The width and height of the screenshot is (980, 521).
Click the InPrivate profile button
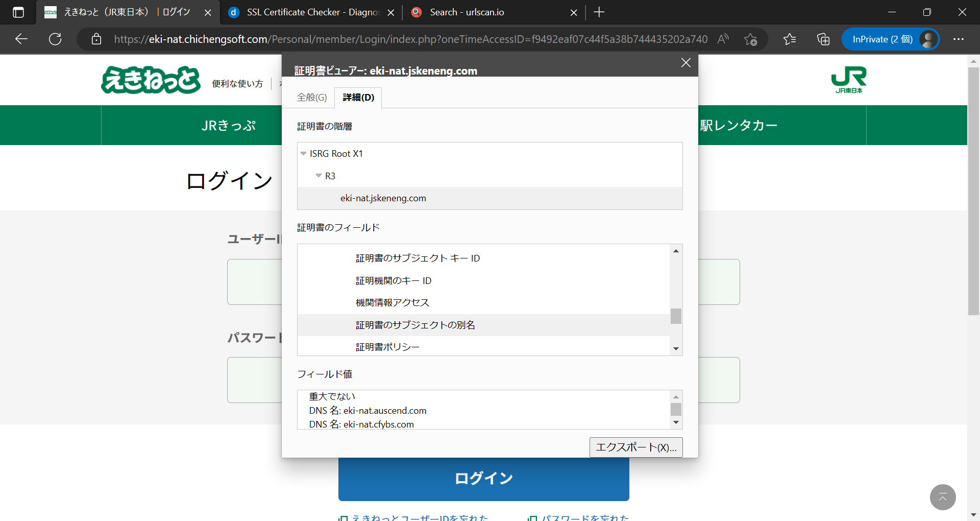890,39
